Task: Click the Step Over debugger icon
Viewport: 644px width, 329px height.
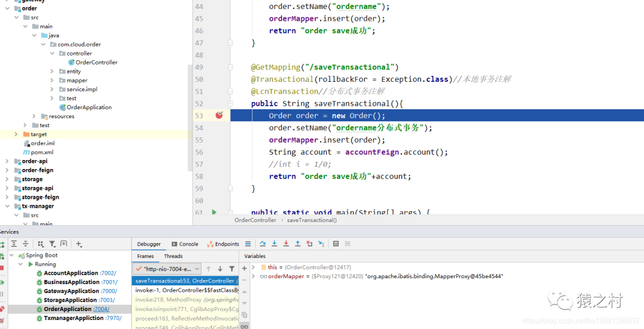Action: click(x=263, y=244)
